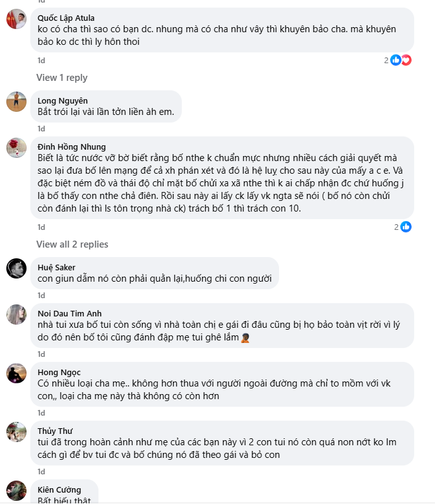Open Thủy Thư's avatar image
The image size is (435, 504).
(x=16, y=432)
